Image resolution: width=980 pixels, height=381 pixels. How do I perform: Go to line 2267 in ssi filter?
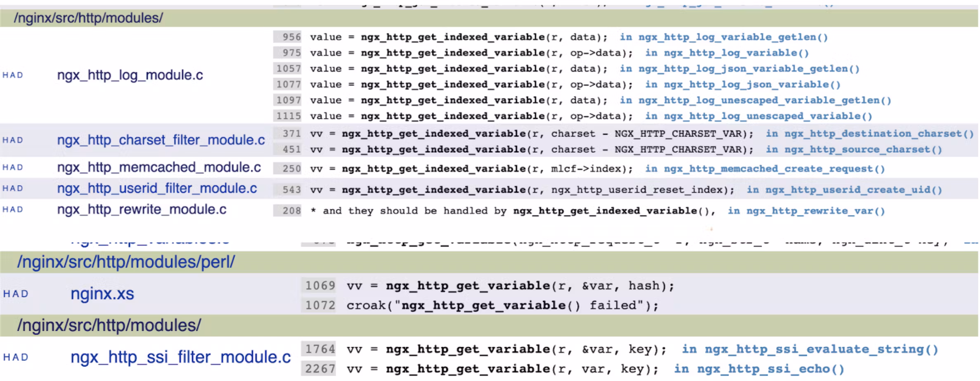coord(320,369)
